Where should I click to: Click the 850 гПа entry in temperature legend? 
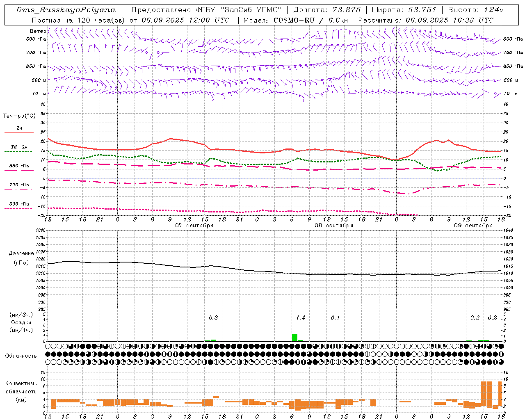coord(19,166)
